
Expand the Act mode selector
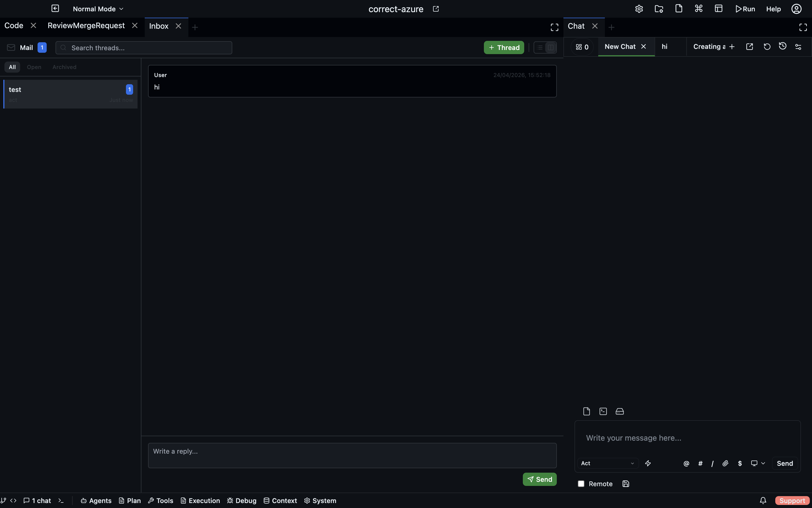point(607,463)
